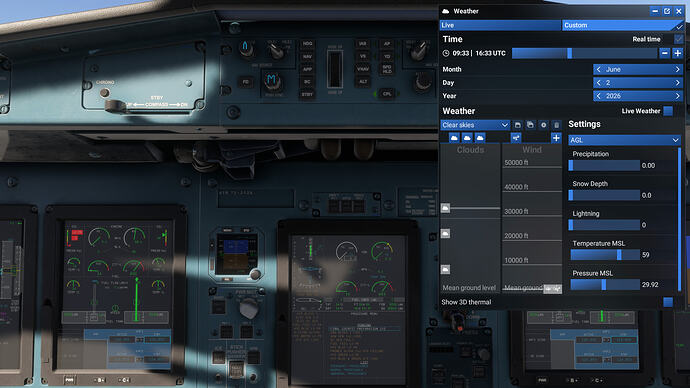The width and height of the screenshot is (690, 388).
Task: Click the SPD HLD cockpit button
Action: click(387, 69)
